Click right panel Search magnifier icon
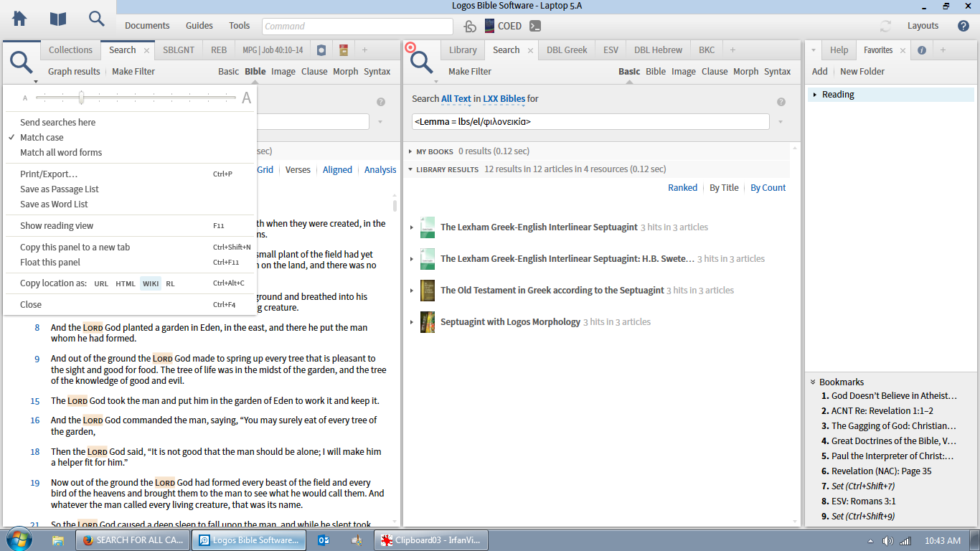 (421, 62)
